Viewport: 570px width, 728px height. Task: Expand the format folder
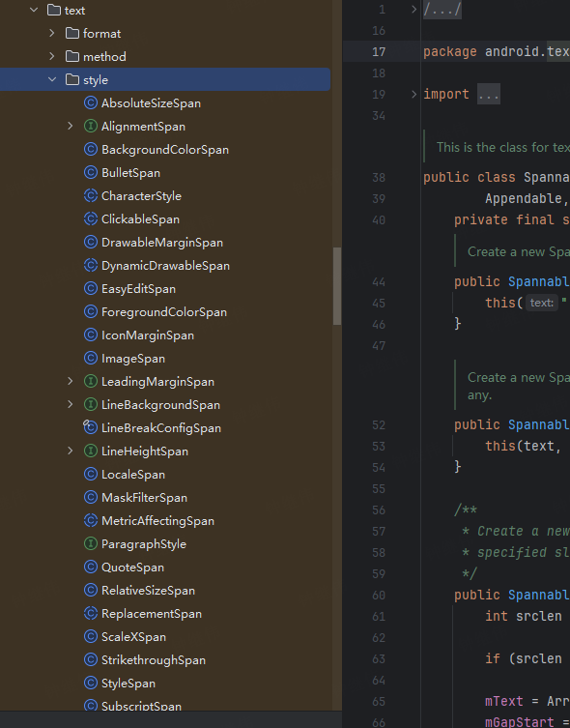52,34
